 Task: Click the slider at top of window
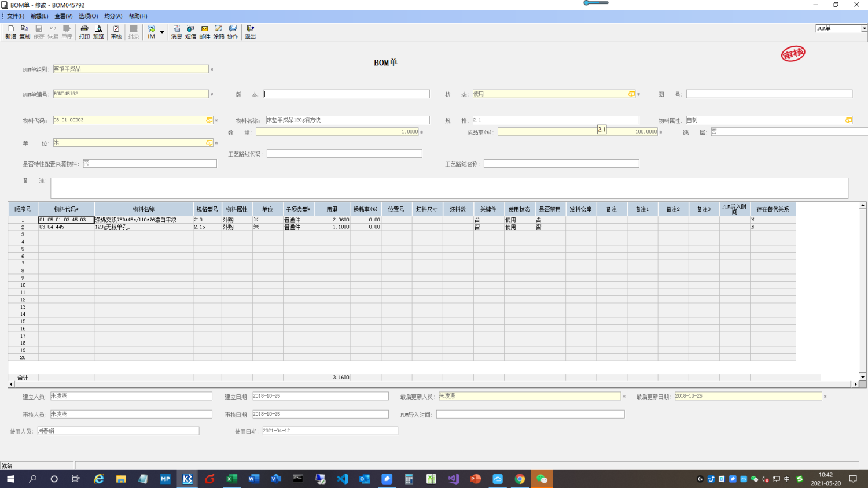(x=596, y=3)
